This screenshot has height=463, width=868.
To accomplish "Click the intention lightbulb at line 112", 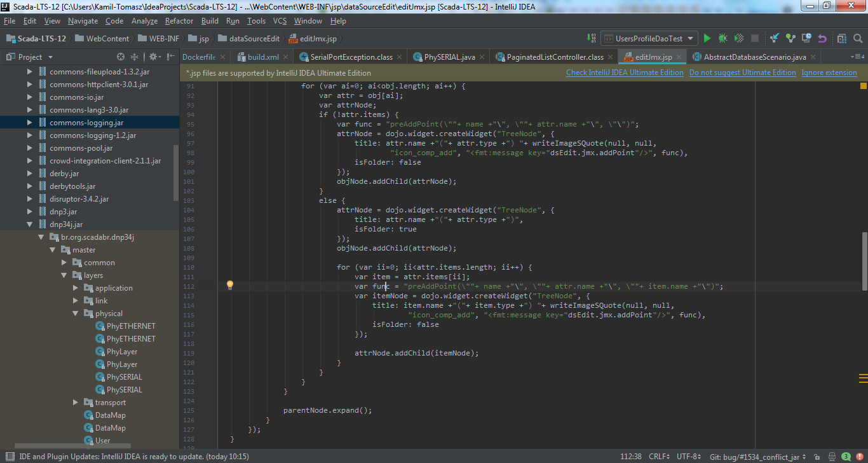I will pyautogui.click(x=229, y=286).
